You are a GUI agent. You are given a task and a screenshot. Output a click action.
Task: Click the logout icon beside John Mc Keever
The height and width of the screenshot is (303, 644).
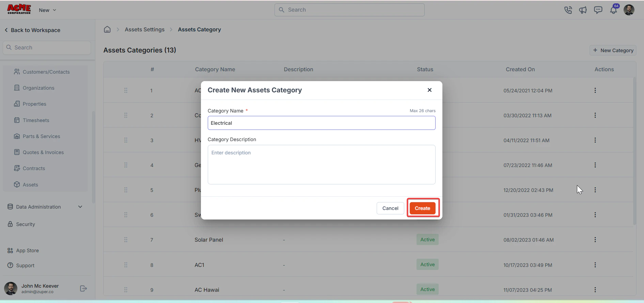pyautogui.click(x=83, y=289)
